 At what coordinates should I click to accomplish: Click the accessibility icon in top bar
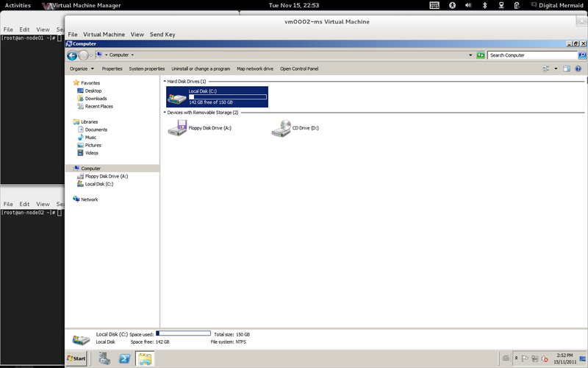pyautogui.click(x=452, y=5)
